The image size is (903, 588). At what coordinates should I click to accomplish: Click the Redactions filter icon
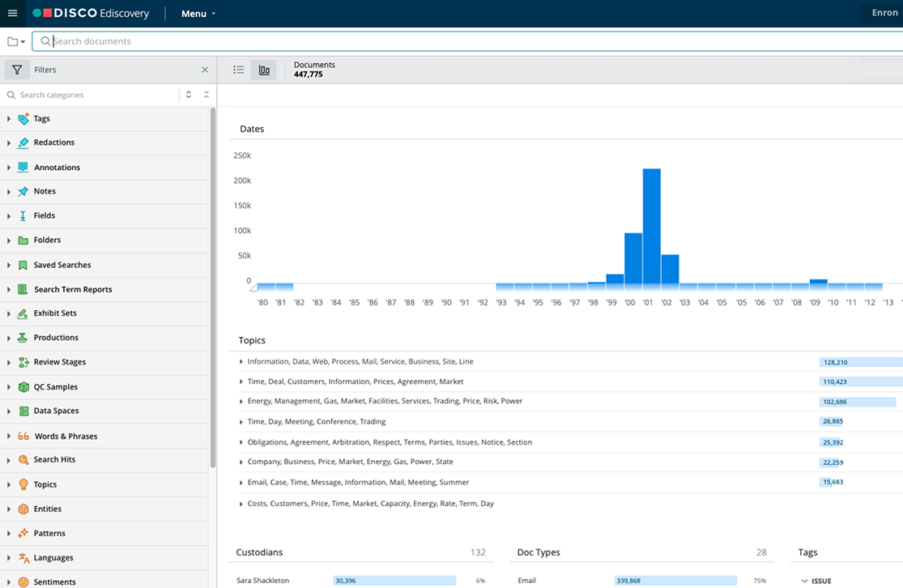click(23, 143)
